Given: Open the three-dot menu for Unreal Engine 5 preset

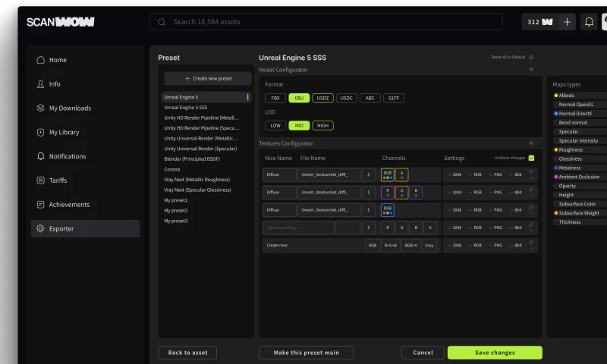Looking at the screenshot, I should point(248,97).
